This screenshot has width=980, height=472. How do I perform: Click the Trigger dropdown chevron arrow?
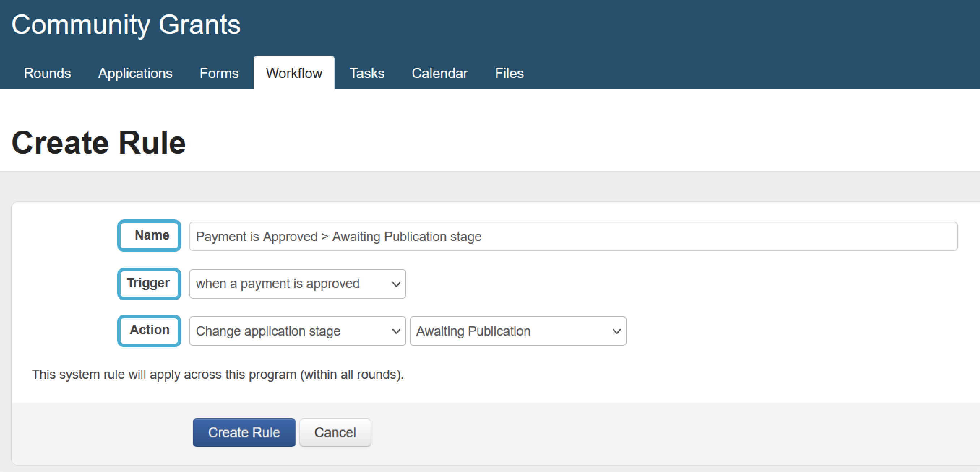pyautogui.click(x=396, y=284)
